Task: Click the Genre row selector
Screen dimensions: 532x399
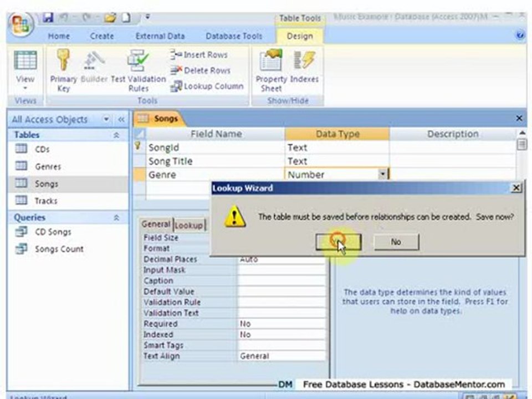Action: tap(139, 175)
